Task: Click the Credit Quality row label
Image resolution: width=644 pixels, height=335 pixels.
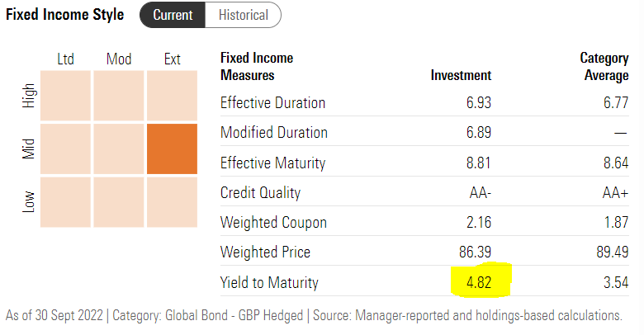Action: (260, 193)
